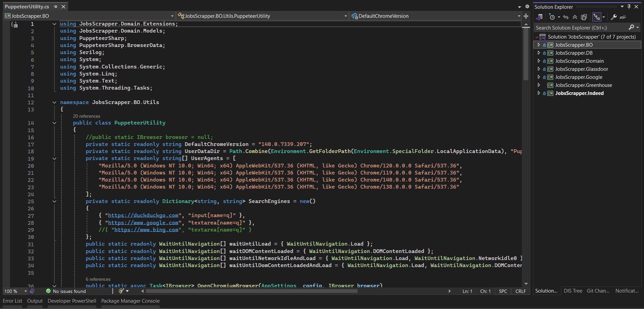Open solution Properties wrench icon

pyautogui.click(x=614, y=17)
